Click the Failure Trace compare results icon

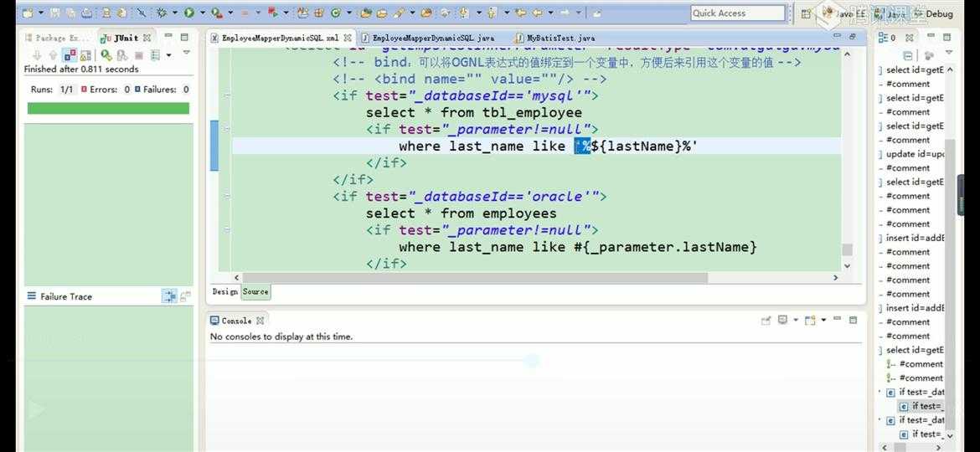pos(185,296)
